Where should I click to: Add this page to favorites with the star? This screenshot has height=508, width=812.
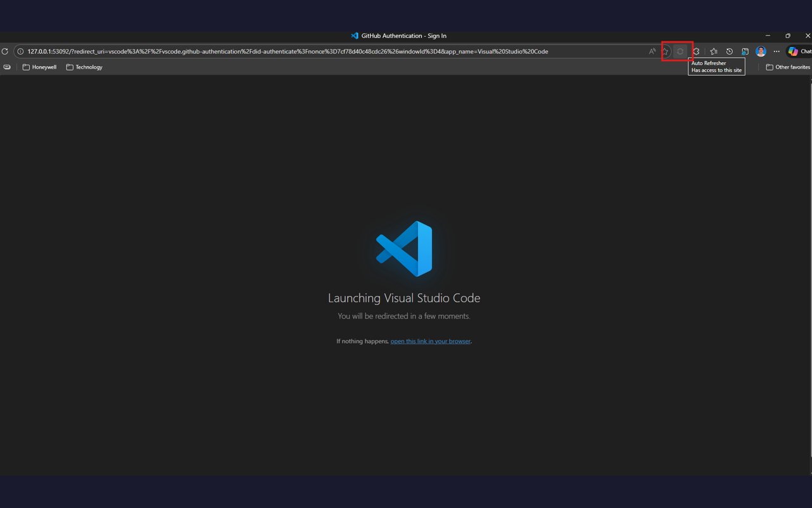click(665, 51)
